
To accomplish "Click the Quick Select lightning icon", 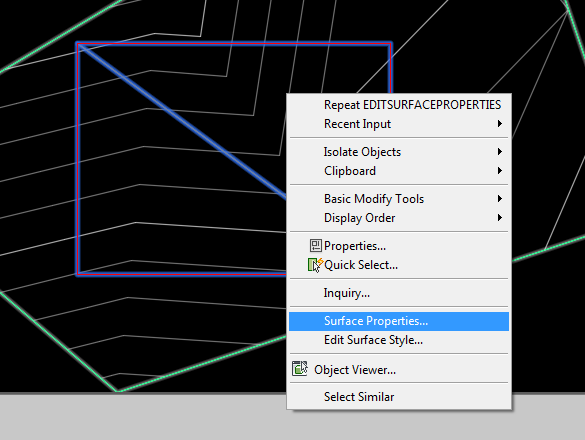I will pyautogui.click(x=315, y=265).
